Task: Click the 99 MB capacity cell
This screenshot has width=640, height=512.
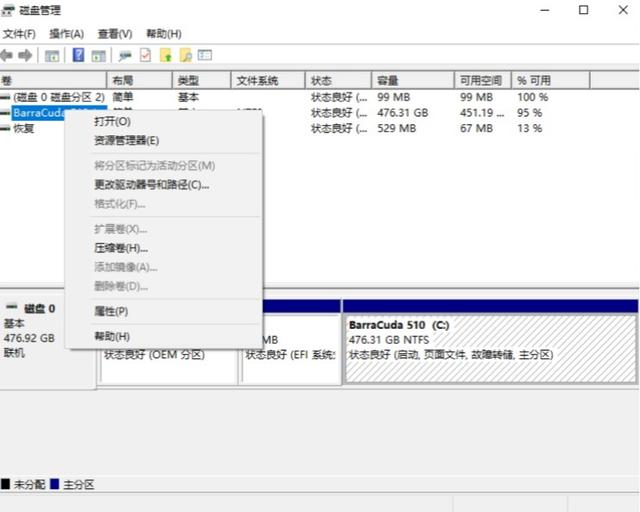Action: 393,97
